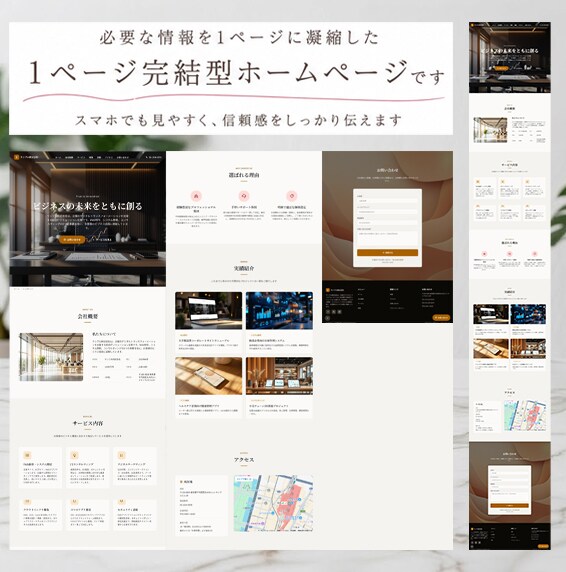Image resolution: width=566 pixels, height=572 pixels.
Task: Open the 会社概要 item in header navigation
Action: [69, 158]
